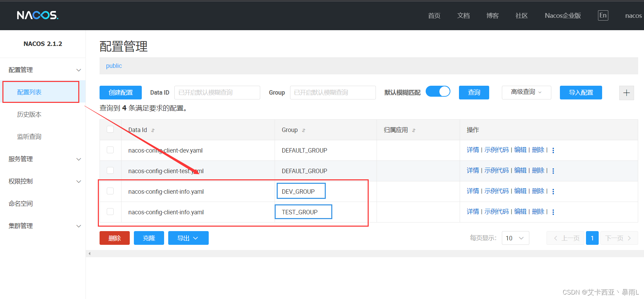The width and height of the screenshot is (644, 299).
Task: Click 删除 for nacos-config-client-dev.yaml
Action: pyautogui.click(x=538, y=150)
